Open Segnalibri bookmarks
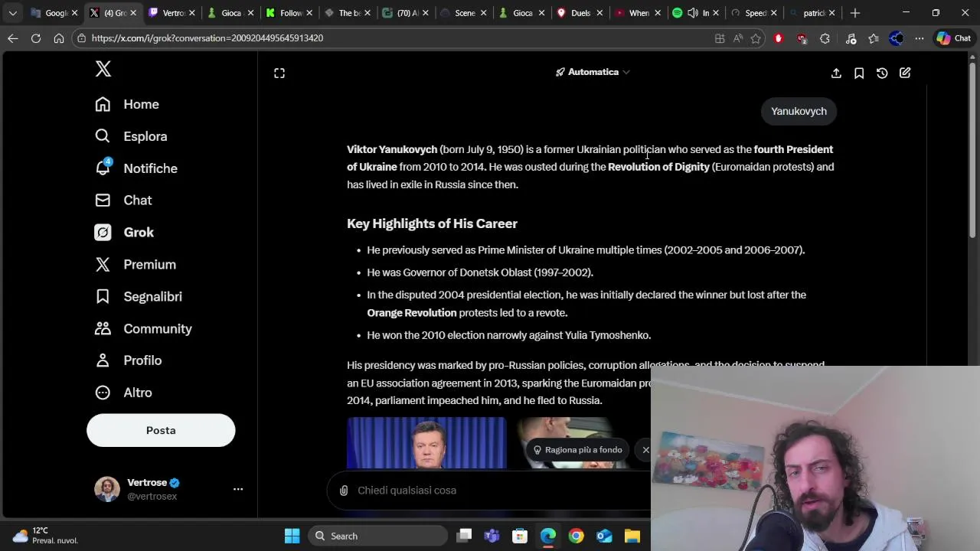 (139, 296)
